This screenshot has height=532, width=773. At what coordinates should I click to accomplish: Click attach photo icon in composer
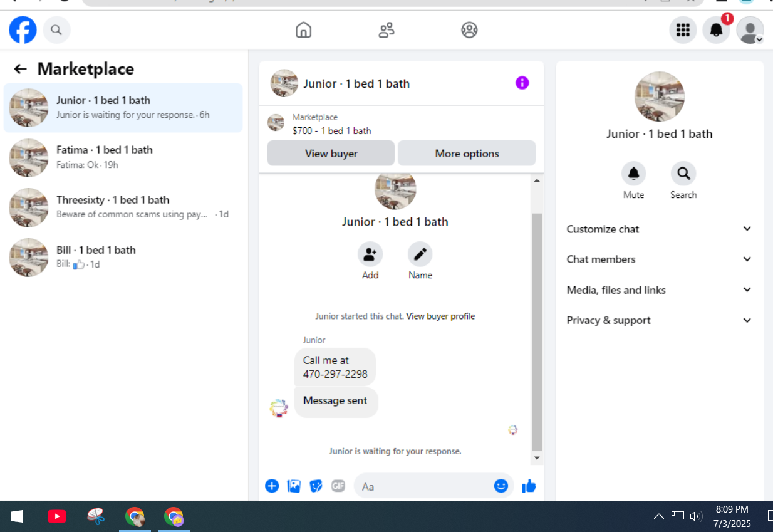point(294,486)
